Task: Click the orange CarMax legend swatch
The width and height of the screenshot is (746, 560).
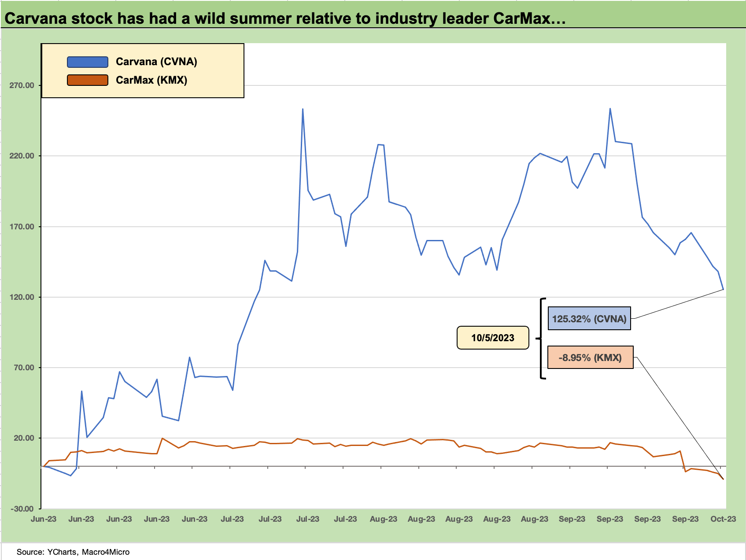Action: (87, 80)
